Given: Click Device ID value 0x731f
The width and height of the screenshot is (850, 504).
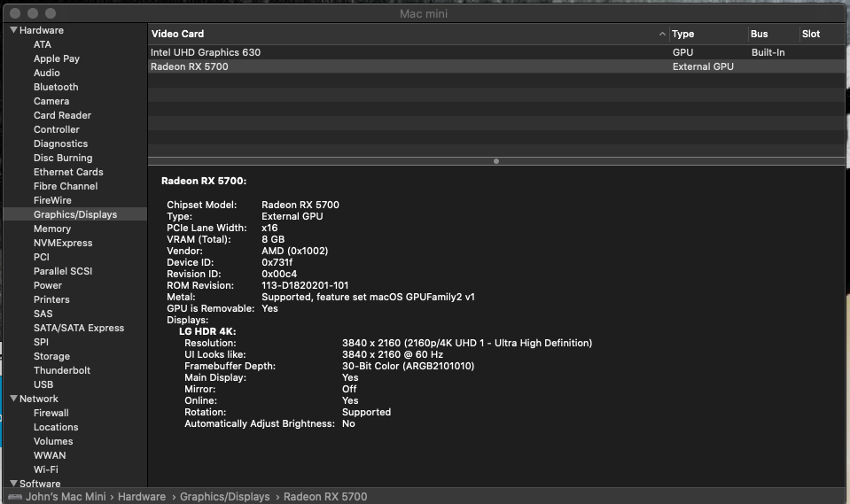Looking at the screenshot, I should coord(277,262).
